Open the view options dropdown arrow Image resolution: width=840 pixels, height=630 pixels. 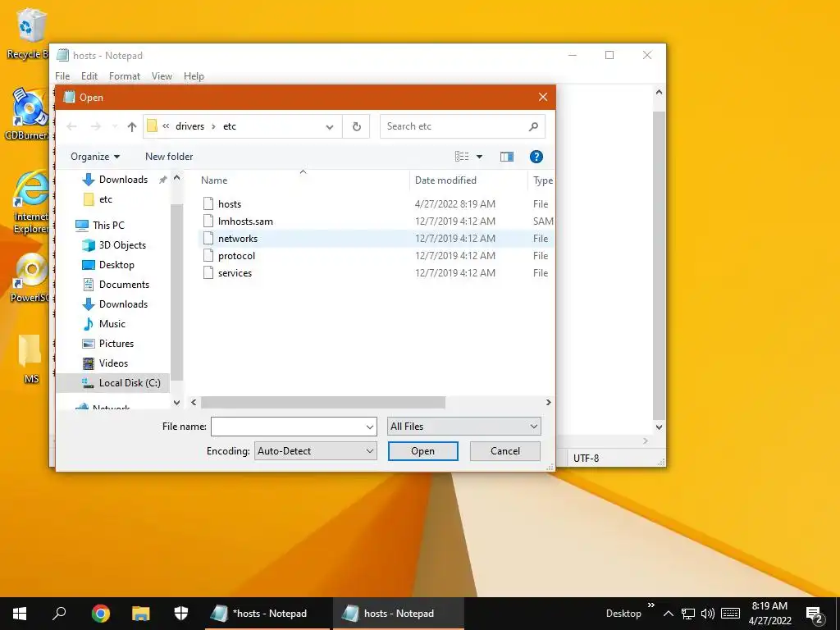tap(479, 157)
